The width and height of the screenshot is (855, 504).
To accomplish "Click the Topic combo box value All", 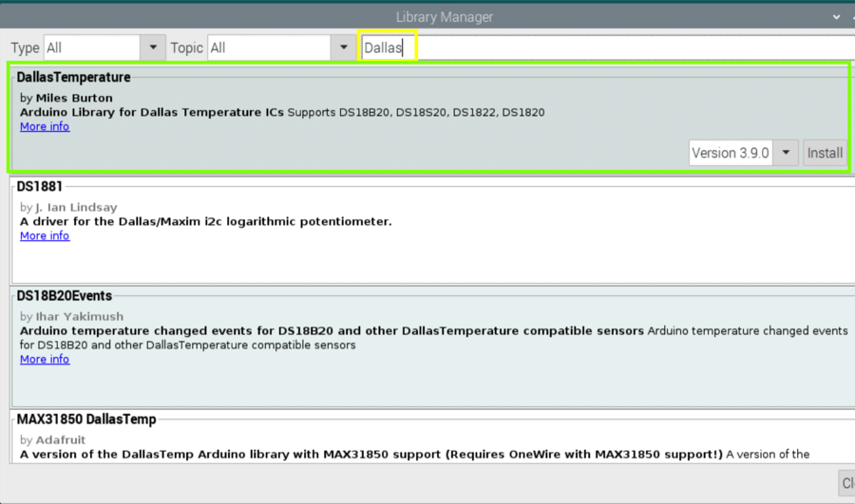I will (270, 47).
